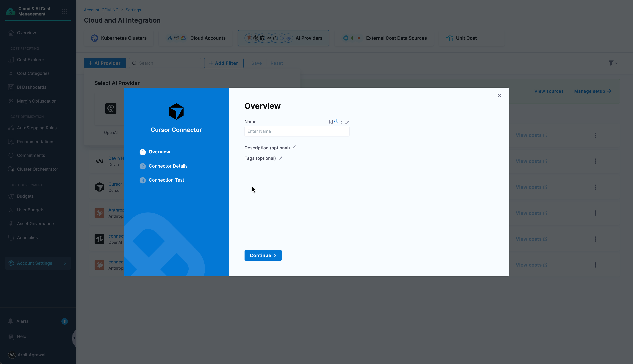This screenshot has height=364, width=633.
Task: Open View costs for the Cursor row
Action: click(531, 187)
